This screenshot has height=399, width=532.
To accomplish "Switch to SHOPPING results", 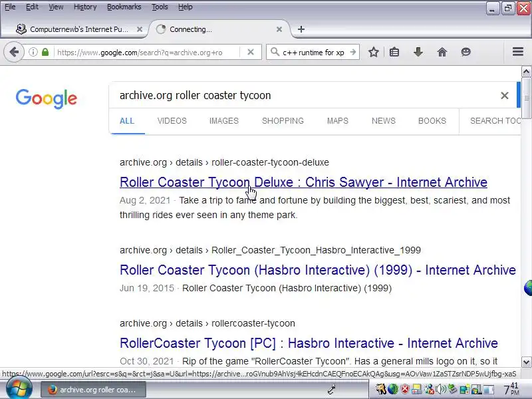I will [283, 121].
